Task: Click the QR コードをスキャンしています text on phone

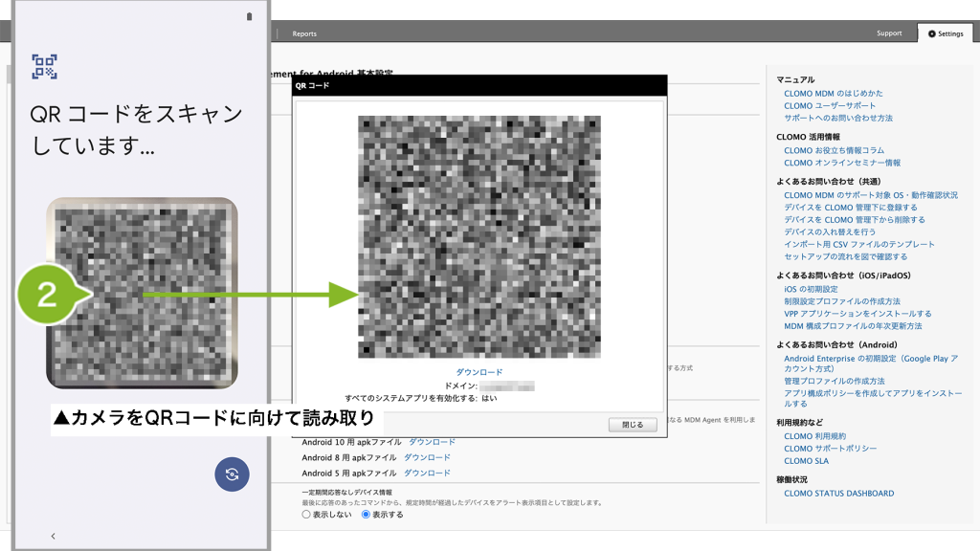Action: [x=136, y=130]
